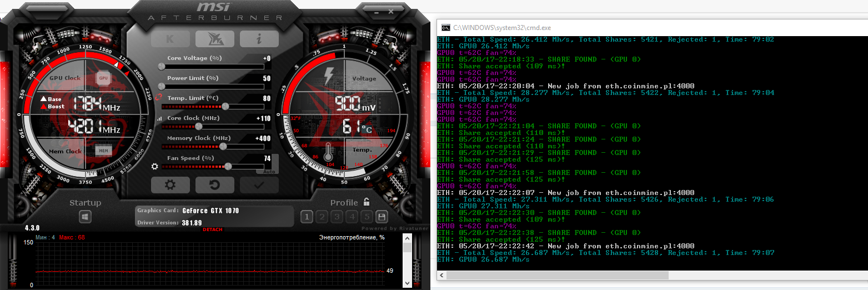The width and height of the screenshot is (868, 290).
Task: Click the cmd scrollbar left arrow
Action: (x=441, y=275)
